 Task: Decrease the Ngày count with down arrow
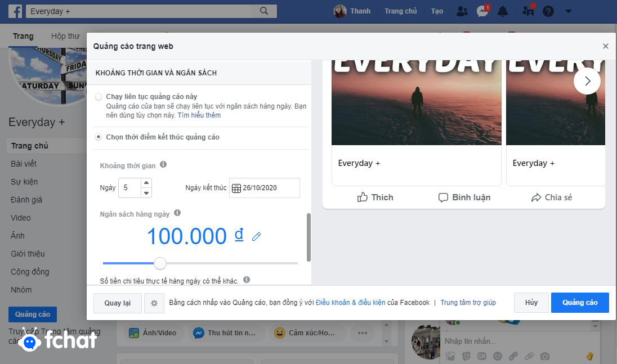coord(146,192)
